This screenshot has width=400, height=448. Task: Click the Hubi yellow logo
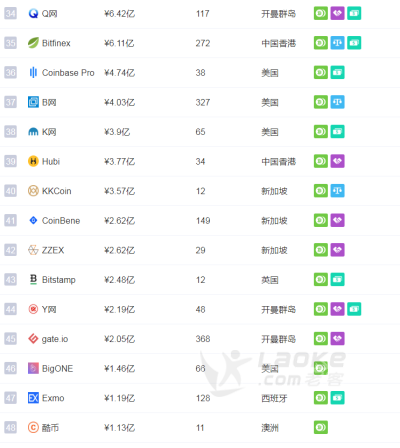coord(33,161)
